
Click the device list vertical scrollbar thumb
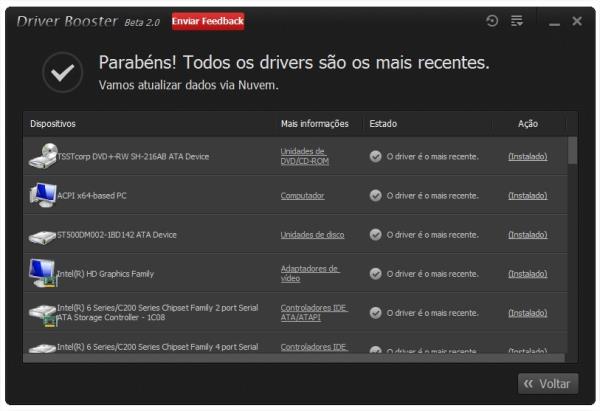point(572,150)
